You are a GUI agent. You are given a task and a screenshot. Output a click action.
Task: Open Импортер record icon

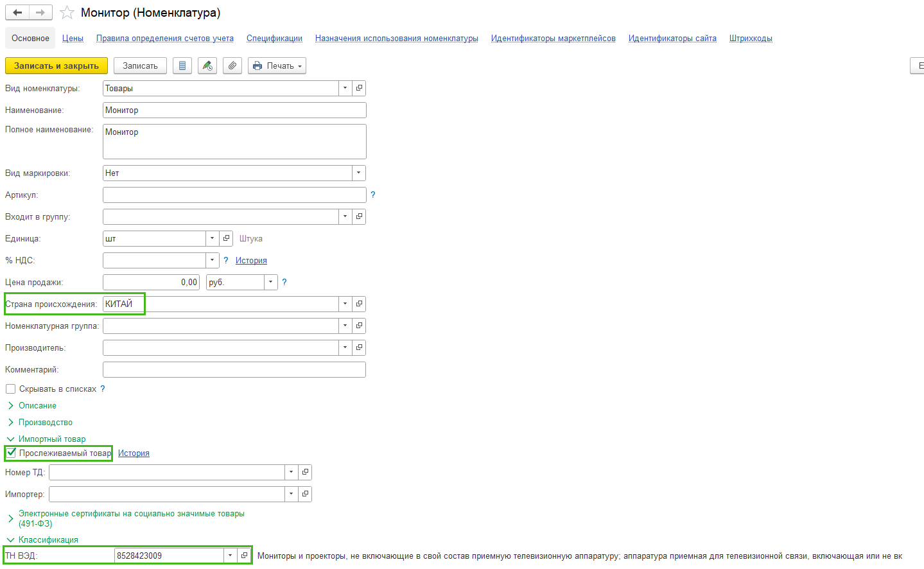tap(305, 494)
